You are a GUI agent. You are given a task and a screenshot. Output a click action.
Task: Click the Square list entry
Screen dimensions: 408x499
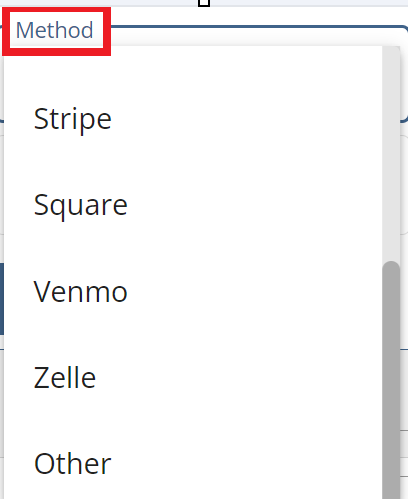[x=193, y=205]
